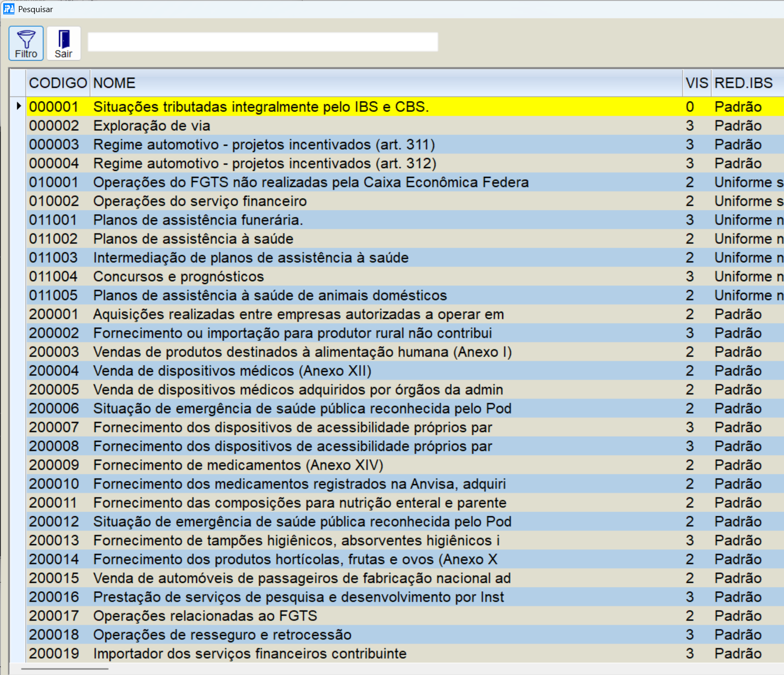
Task: Sort by the NOME column header
Action: 386,83
